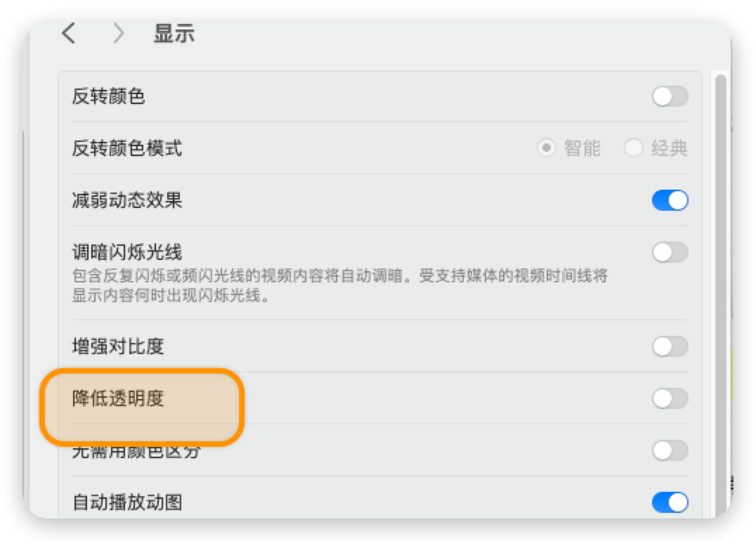Screen dimensions: 756x541
Task: Click the 显示 page title
Action: [x=174, y=34]
